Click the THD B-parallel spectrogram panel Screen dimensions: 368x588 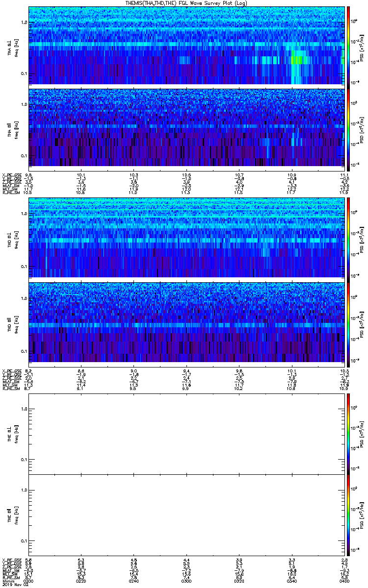[x=186, y=324]
